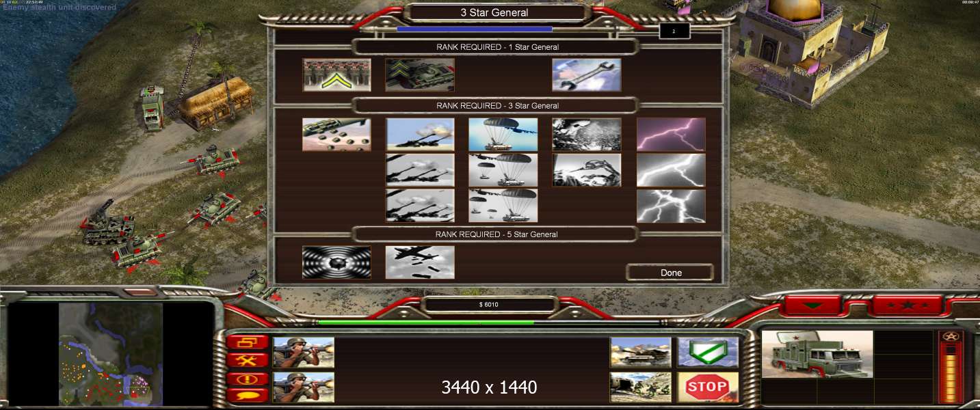Click 'RANK REQUIRED - 3 Star General' header
The width and height of the screenshot is (980, 410).
pos(497,106)
